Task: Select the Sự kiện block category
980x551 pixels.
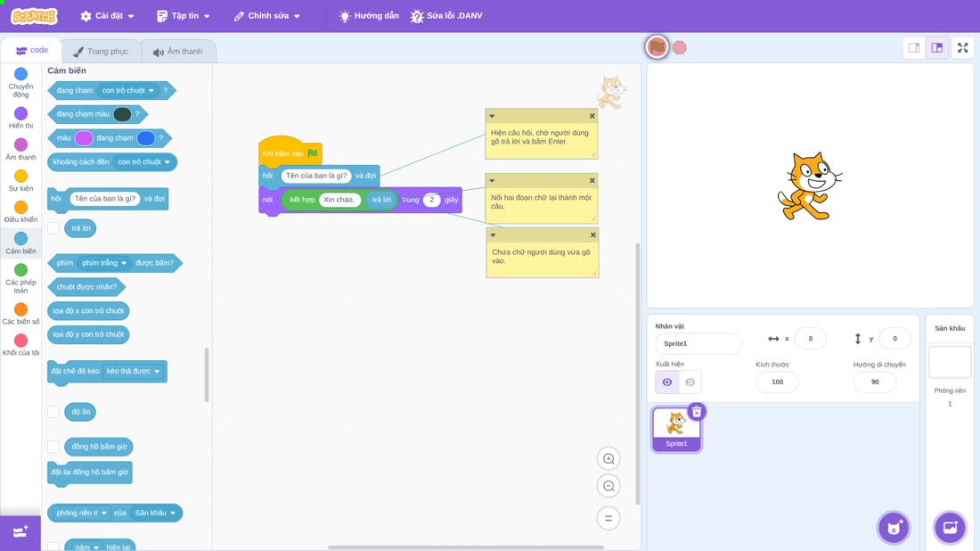Action: 20,180
